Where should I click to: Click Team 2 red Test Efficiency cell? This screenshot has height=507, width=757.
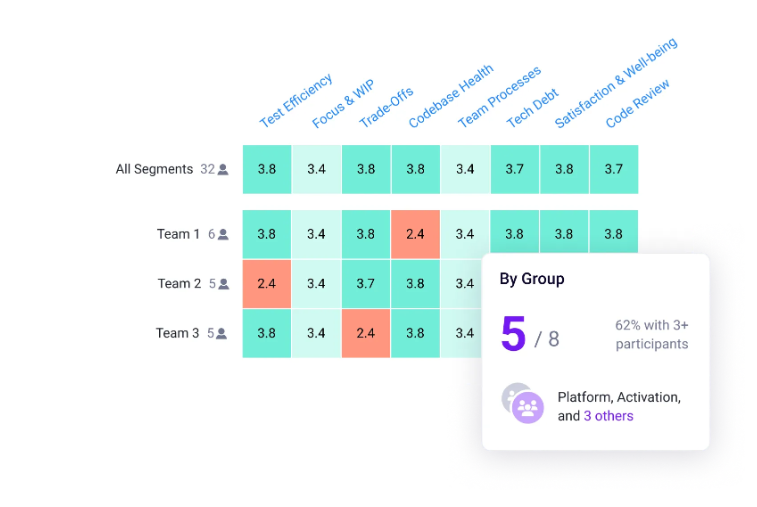click(x=267, y=284)
